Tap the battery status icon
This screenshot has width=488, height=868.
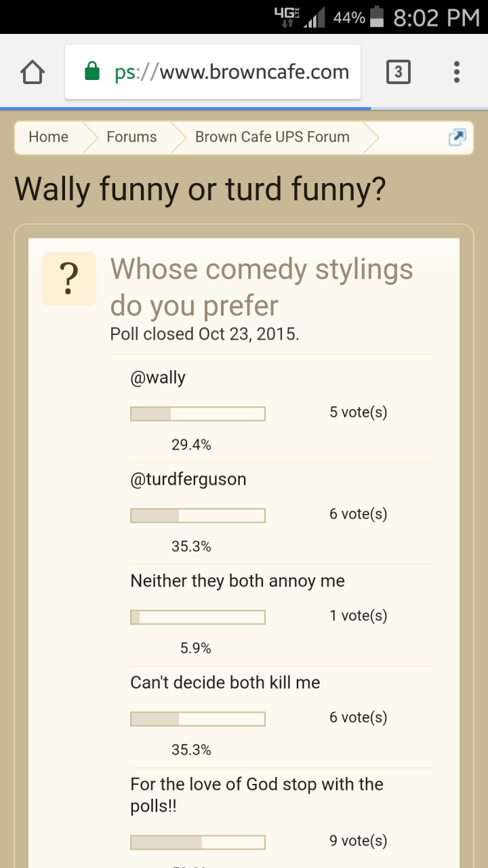pos(378,17)
